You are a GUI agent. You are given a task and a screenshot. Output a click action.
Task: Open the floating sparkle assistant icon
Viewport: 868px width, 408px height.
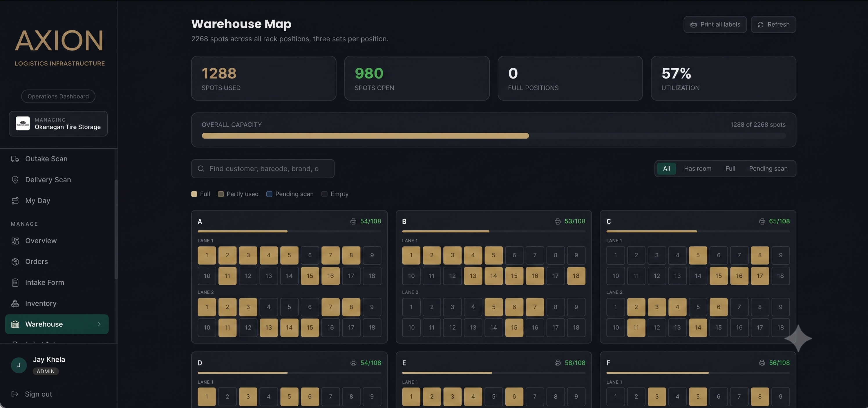798,338
